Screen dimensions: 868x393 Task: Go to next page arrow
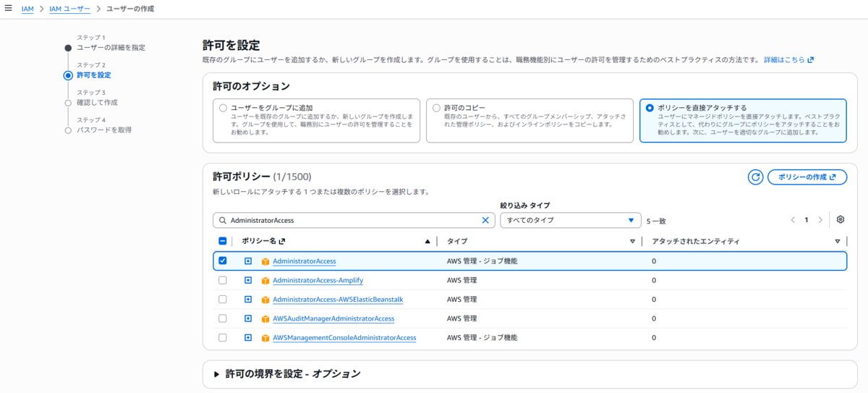(x=820, y=219)
